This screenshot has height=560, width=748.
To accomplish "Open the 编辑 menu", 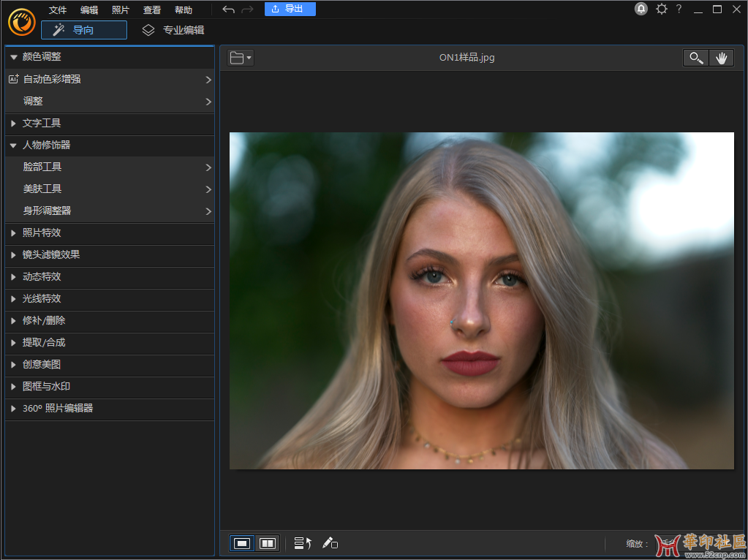I will tap(89, 10).
